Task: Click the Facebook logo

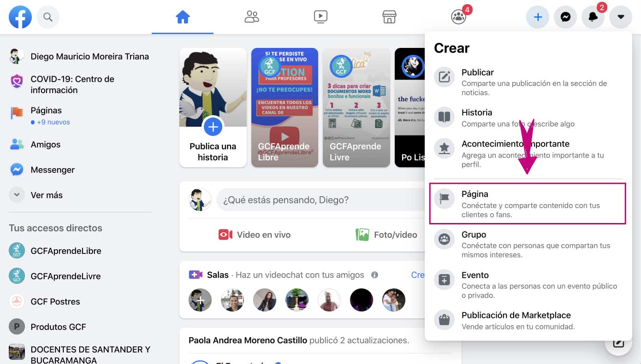Action: click(x=20, y=18)
